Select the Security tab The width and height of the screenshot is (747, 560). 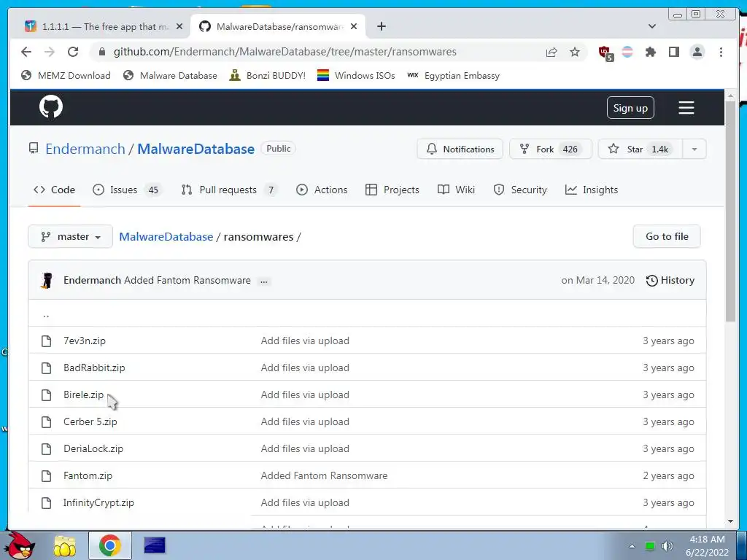click(x=519, y=190)
